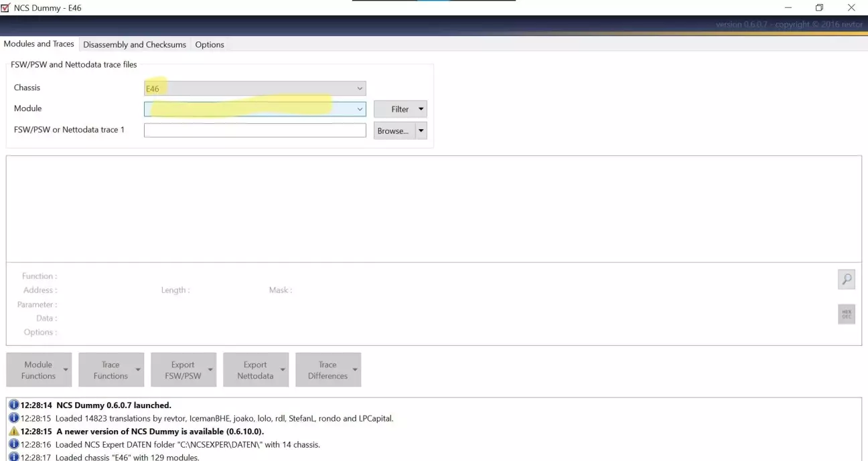868x461 pixels.
Task: Open the Trace Differences dropdown button
Action: (328, 370)
